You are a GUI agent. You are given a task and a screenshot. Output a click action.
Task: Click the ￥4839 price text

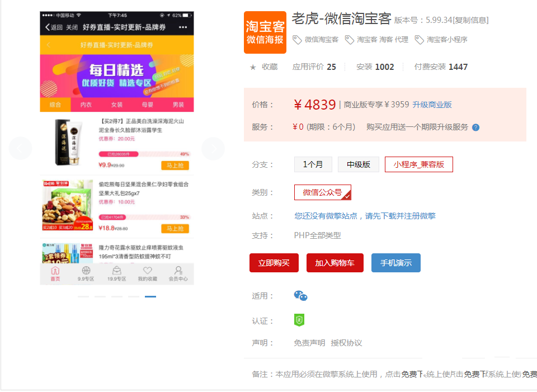[x=315, y=105]
